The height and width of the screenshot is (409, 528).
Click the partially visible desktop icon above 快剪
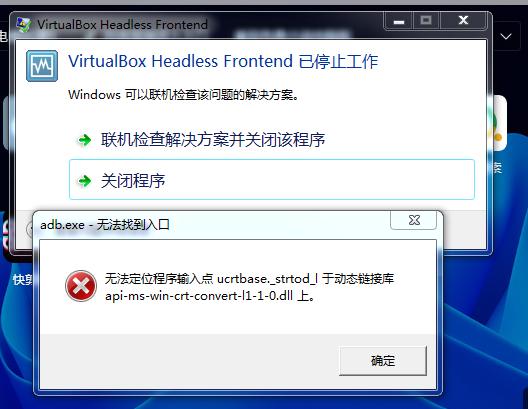(7, 236)
